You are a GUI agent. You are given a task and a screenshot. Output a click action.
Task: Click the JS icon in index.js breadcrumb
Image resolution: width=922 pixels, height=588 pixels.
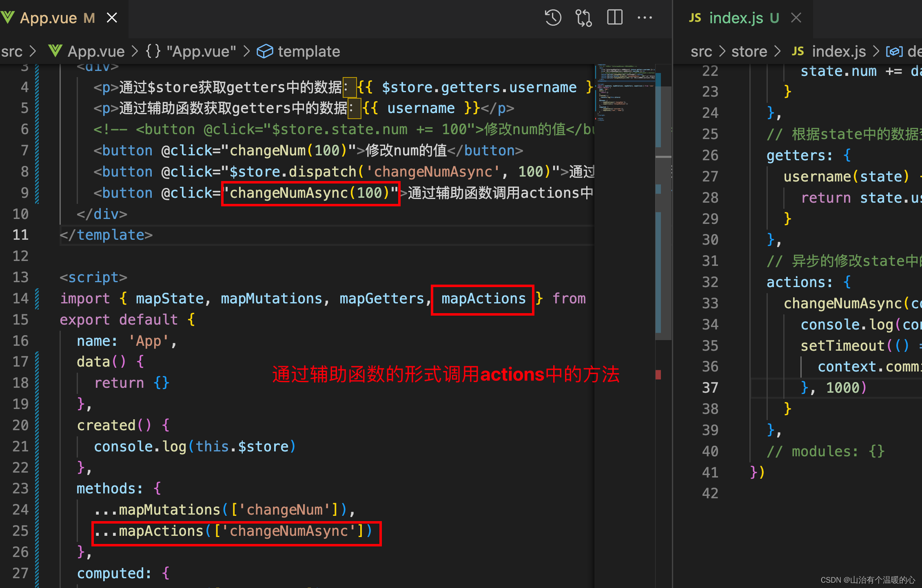pos(798,51)
